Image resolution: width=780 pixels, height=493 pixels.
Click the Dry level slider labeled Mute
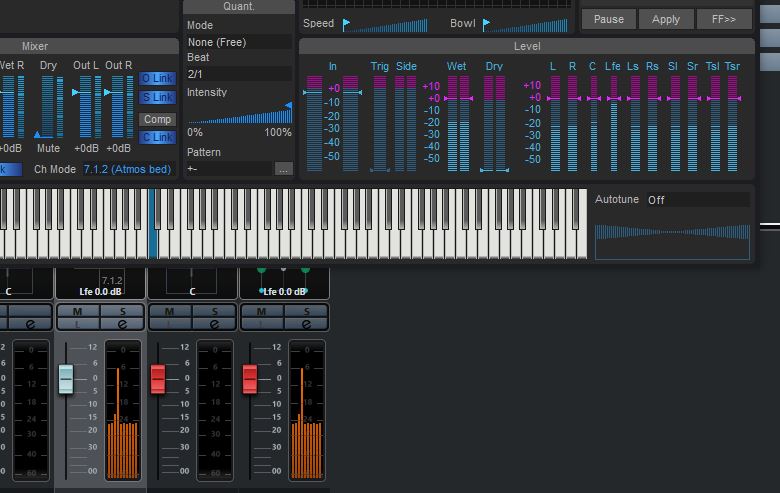coord(49,106)
